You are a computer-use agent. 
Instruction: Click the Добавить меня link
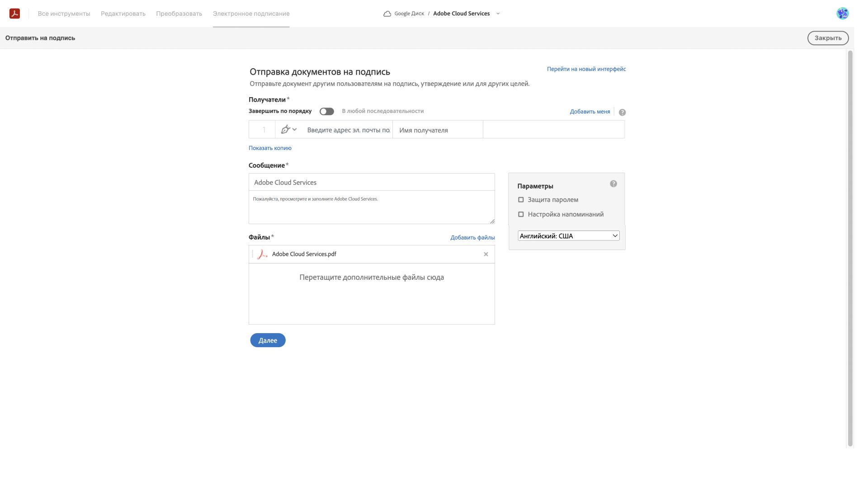coord(590,112)
